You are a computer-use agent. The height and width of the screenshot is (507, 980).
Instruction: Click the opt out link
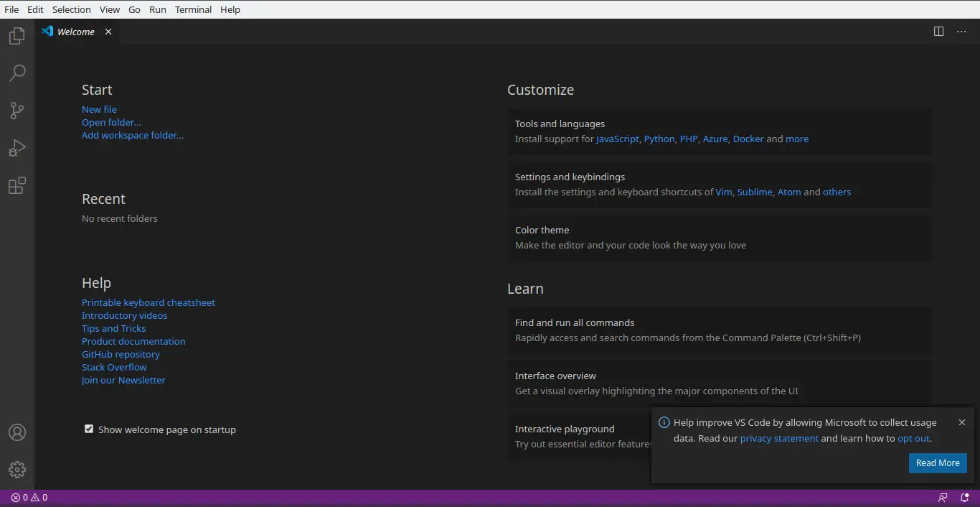913,438
